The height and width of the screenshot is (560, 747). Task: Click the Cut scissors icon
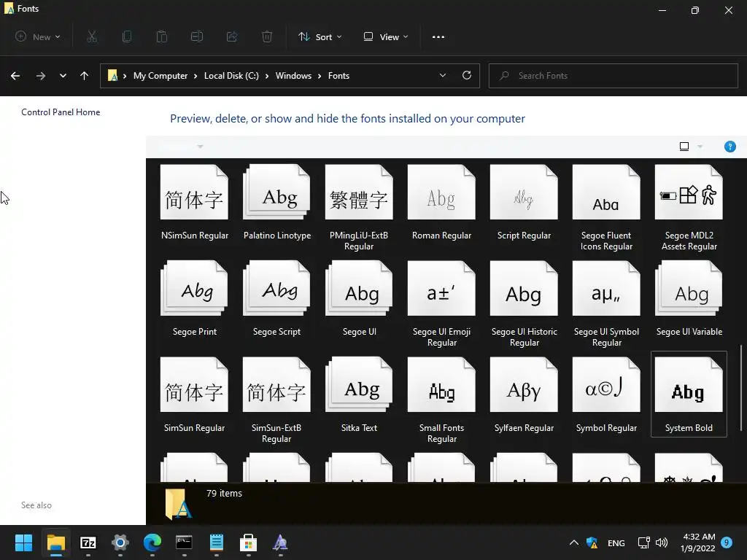[92, 36]
